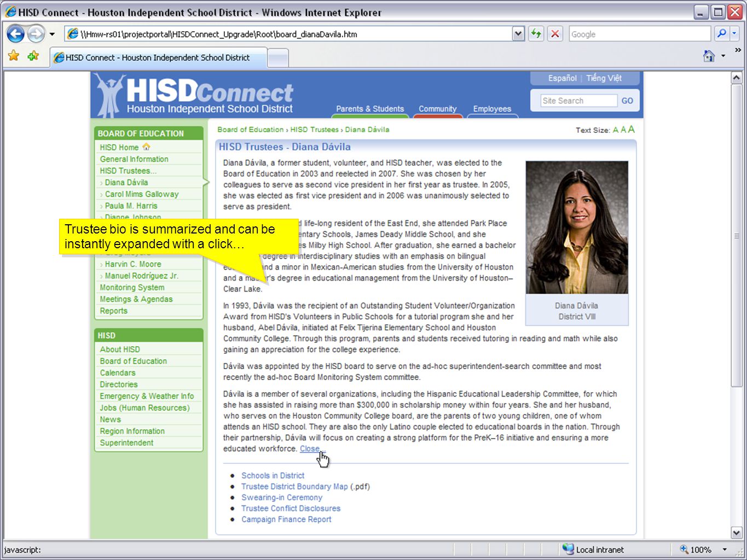Open Meetings & Agendas sidebar item
747x560 pixels.
point(136,299)
